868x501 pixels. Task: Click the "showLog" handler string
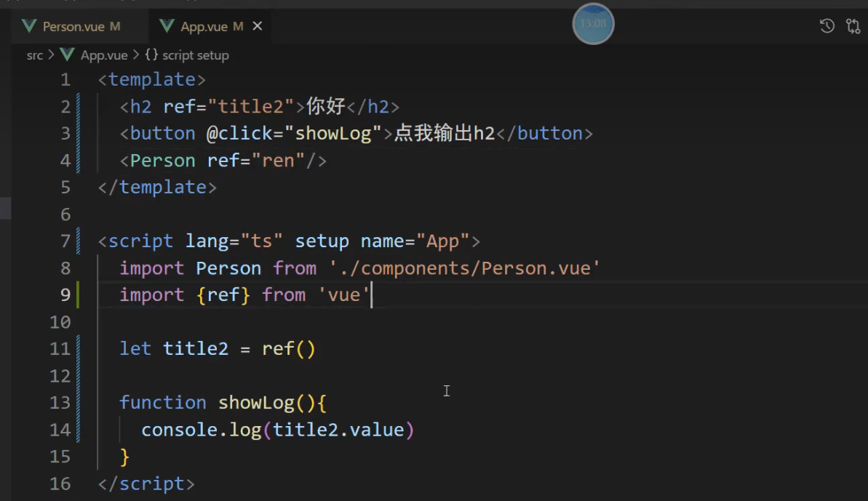click(333, 133)
